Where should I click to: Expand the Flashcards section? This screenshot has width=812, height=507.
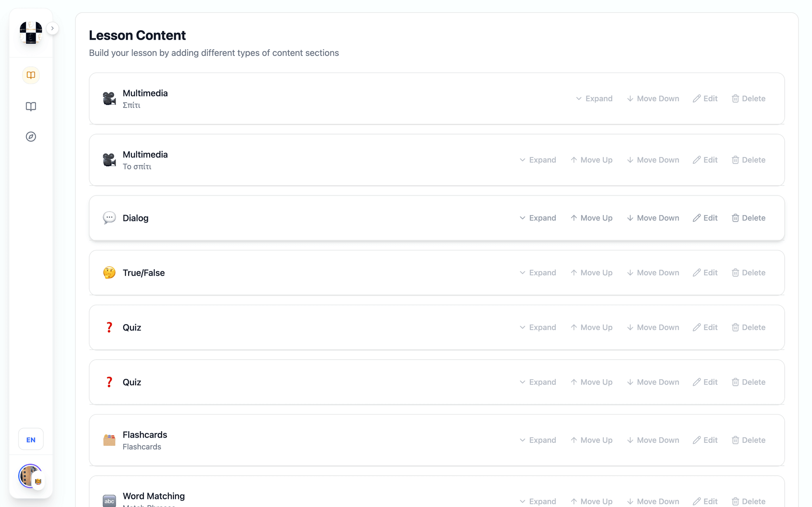tap(538, 440)
